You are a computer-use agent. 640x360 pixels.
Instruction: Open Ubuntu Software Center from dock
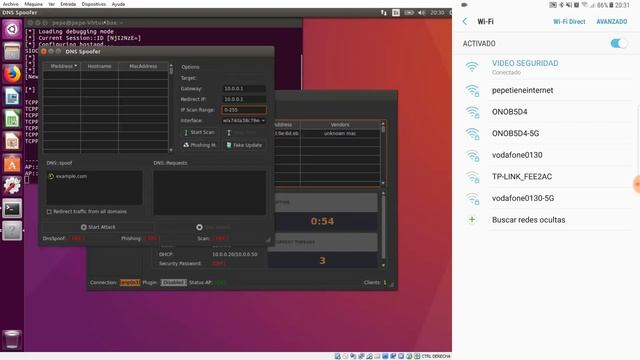click(12, 164)
